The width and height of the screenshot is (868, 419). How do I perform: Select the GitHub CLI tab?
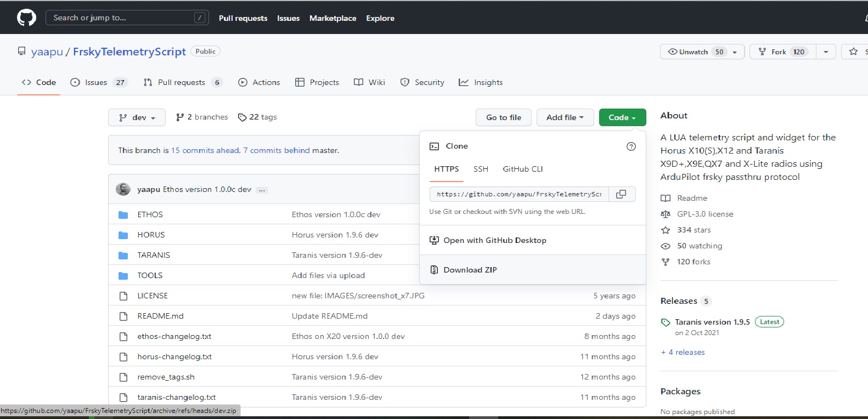tap(522, 169)
